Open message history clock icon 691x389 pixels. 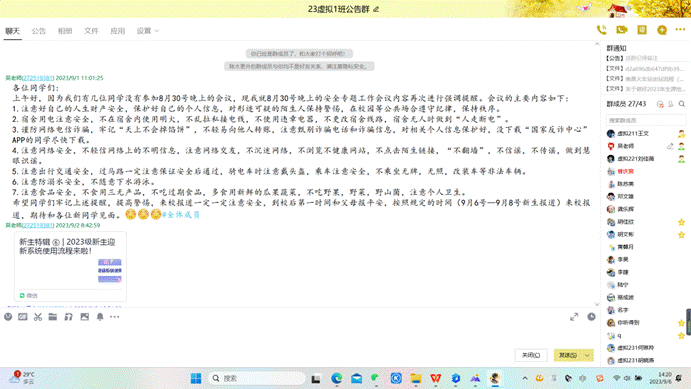[x=591, y=317]
